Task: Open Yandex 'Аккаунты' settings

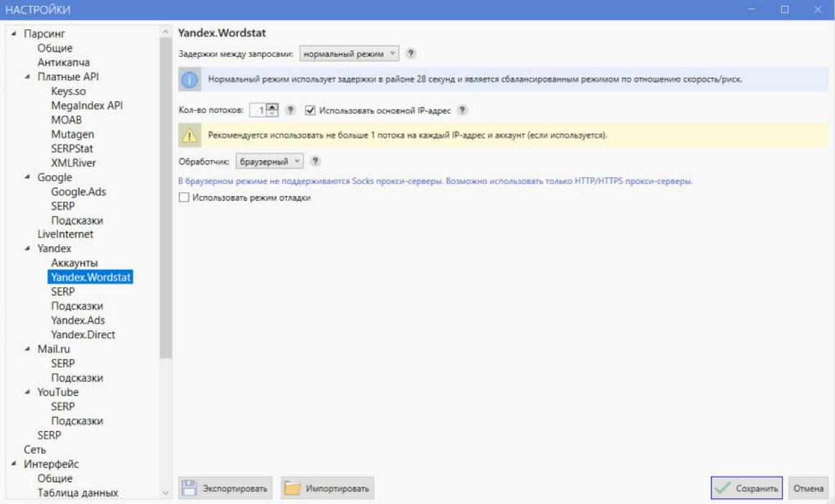Action: tap(74, 263)
